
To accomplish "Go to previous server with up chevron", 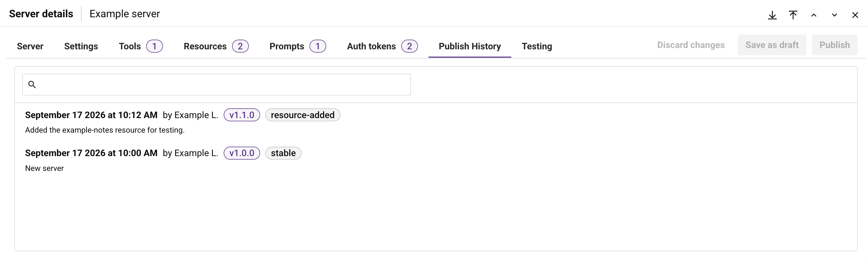I will pos(813,15).
